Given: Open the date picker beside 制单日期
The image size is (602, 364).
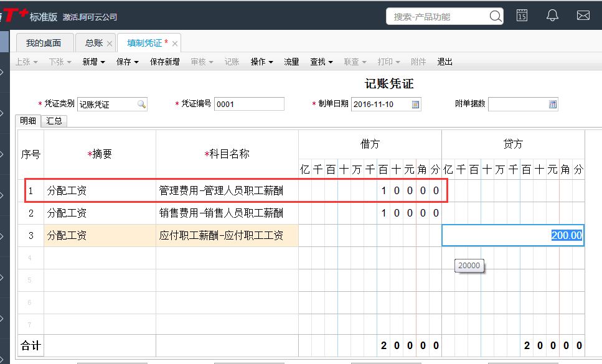Looking at the screenshot, I should pos(415,104).
